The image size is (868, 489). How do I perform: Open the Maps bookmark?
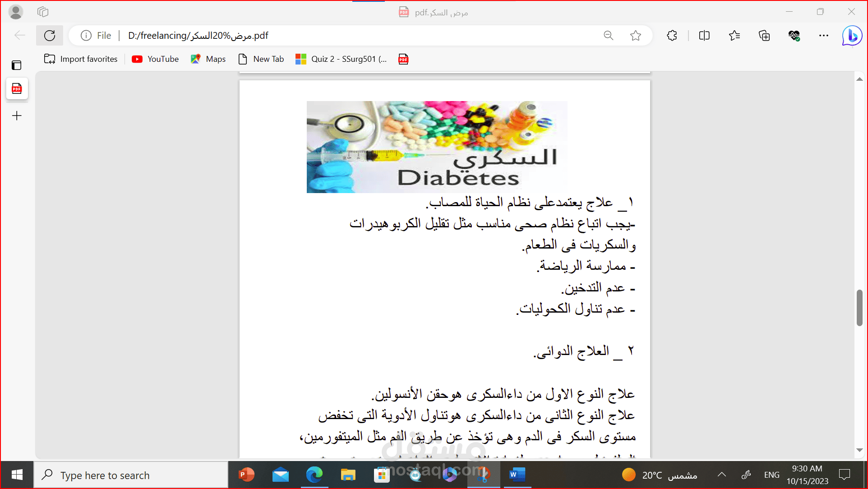coord(208,59)
